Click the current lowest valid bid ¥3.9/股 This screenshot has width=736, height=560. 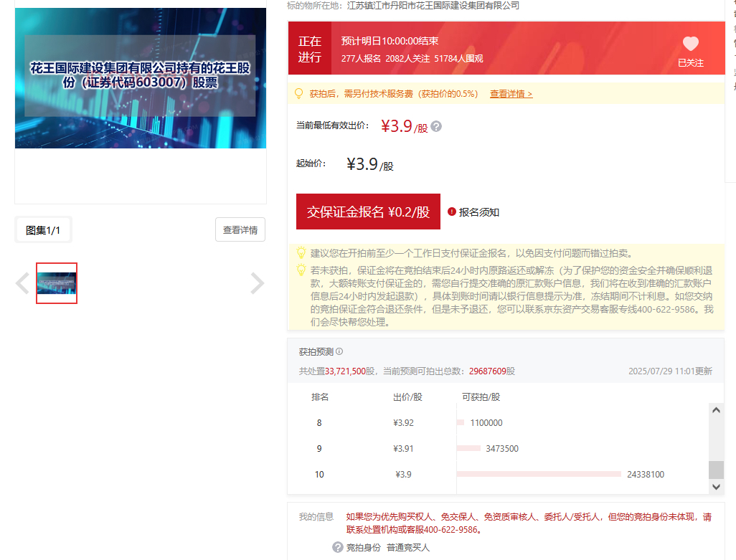[404, 126]
